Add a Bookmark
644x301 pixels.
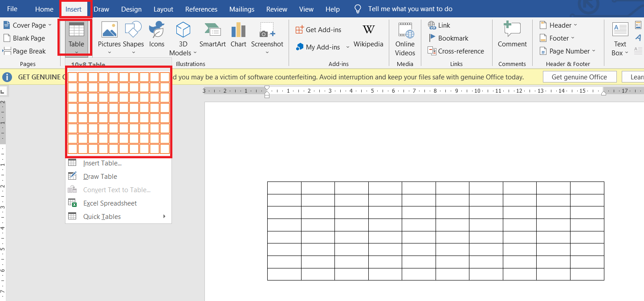[448, 38]
